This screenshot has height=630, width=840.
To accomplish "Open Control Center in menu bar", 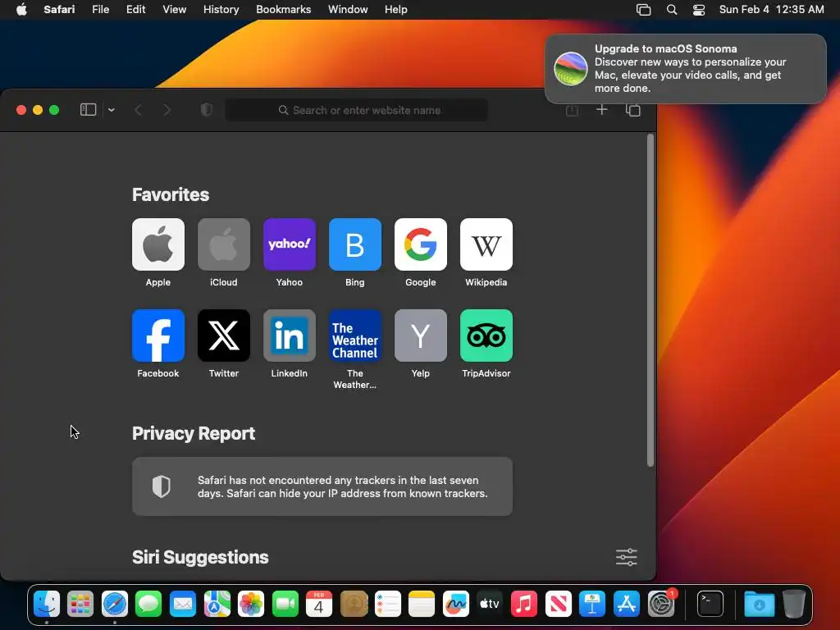I will (x=699, y=9).
